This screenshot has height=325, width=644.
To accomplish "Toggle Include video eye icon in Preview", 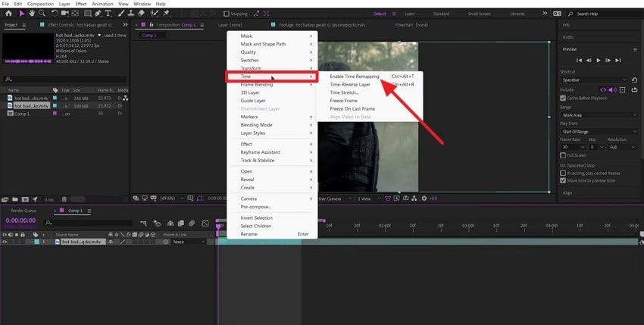I will point(603,89).
